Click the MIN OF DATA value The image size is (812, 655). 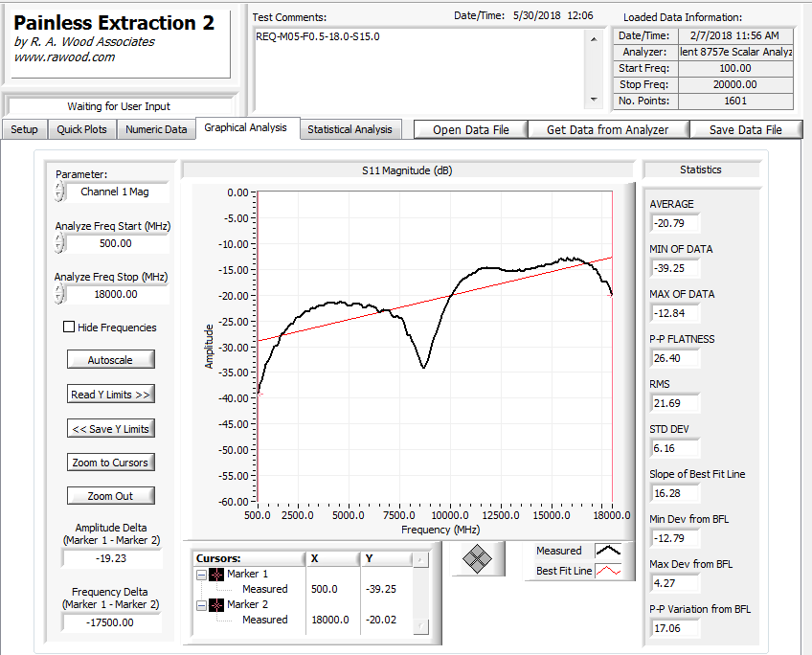(x=675, y=269)
